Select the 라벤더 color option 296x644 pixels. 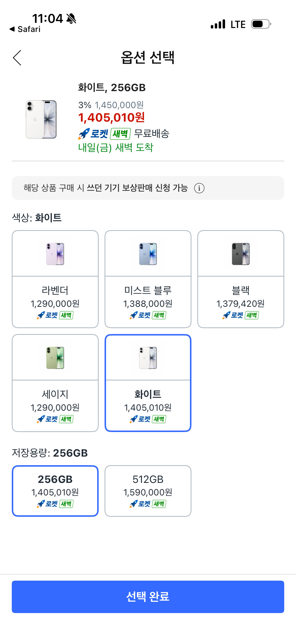pyautogui.click(x=55, y=279)
